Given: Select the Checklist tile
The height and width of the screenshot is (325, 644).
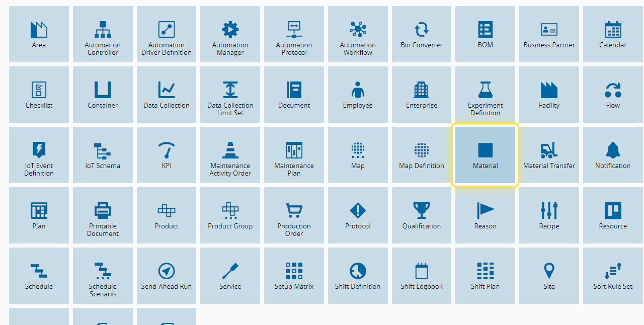Looking at the screenshot, I should coord(39,95).
